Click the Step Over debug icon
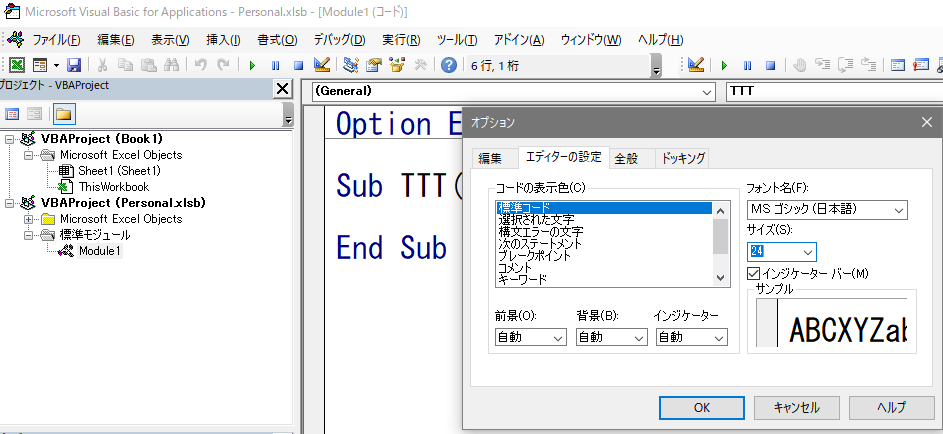 pos(845,65)
